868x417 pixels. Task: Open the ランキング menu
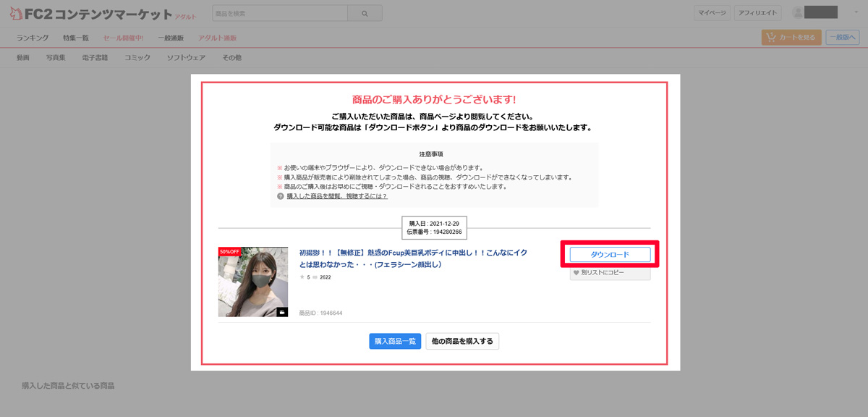33,38
